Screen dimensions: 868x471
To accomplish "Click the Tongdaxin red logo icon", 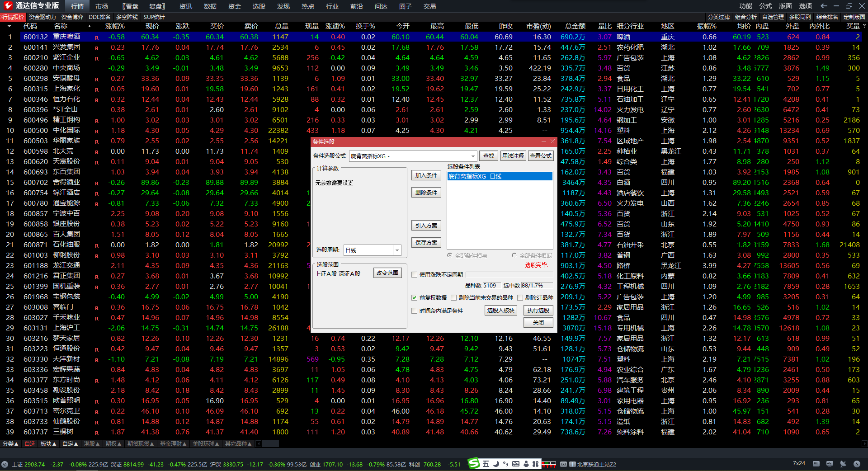I will tap(8, 6).
